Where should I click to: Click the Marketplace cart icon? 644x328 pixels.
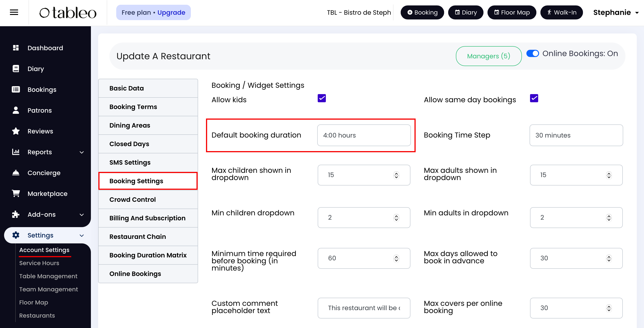[x=16, y=193]
